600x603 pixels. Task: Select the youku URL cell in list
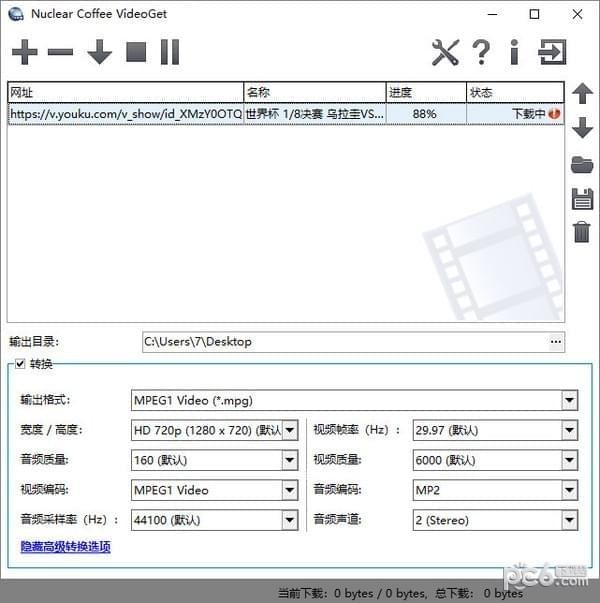coord(126,114)
